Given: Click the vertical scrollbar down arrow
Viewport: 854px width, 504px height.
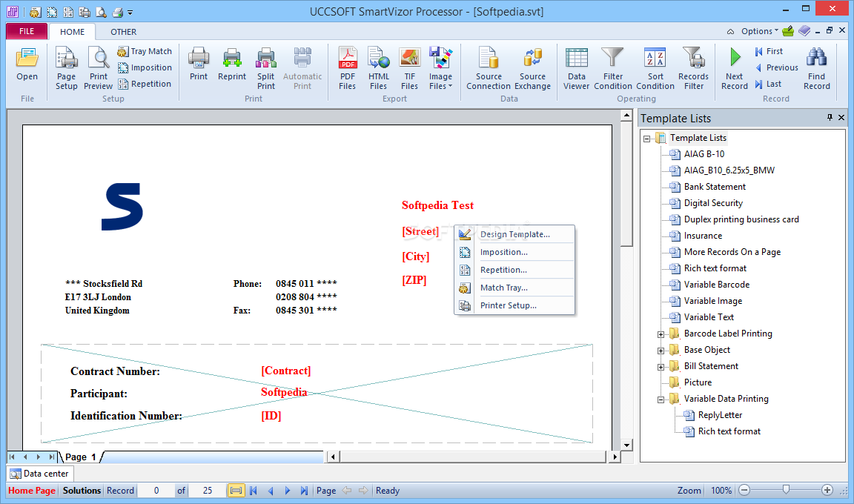Looking at the screenshot, I should click(x=626, y=445).
